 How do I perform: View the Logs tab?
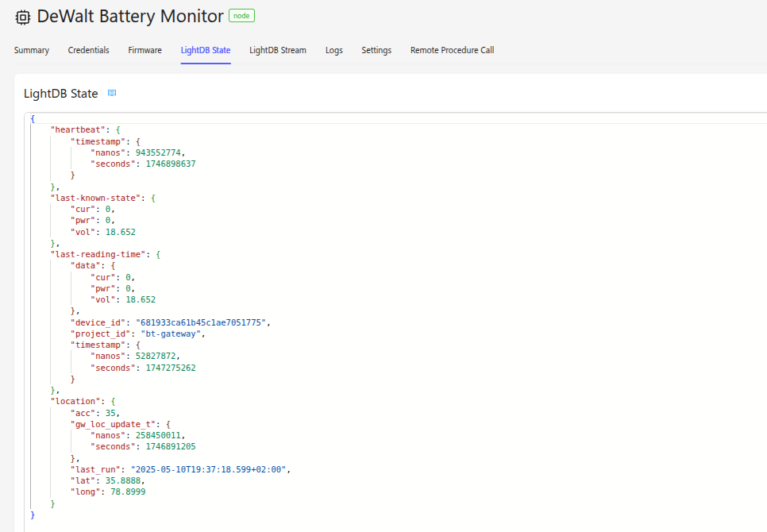click(x=334, y=50)
